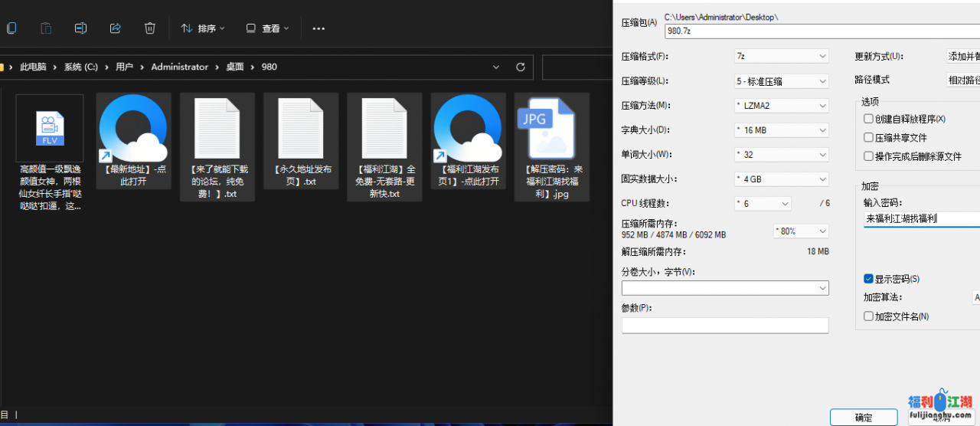Screen dimensions: 980x426
Task: Select the 【解压密码】 JPG file icon
Action: coord(551,128)
